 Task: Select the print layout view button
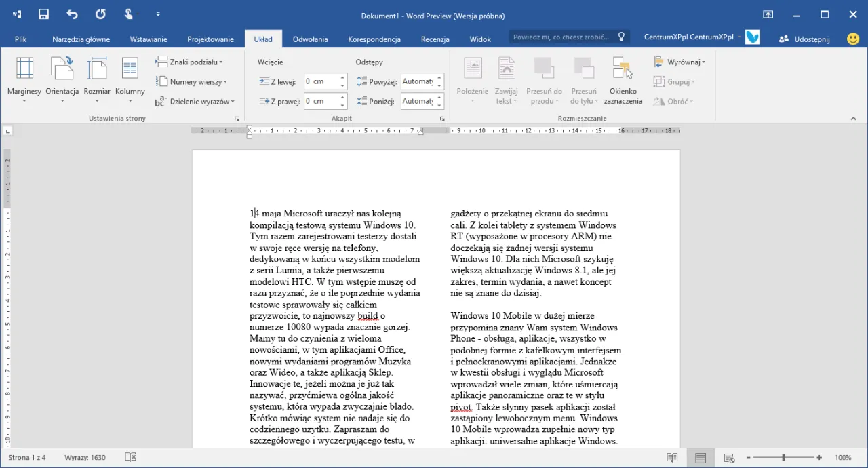coord(701,458)
